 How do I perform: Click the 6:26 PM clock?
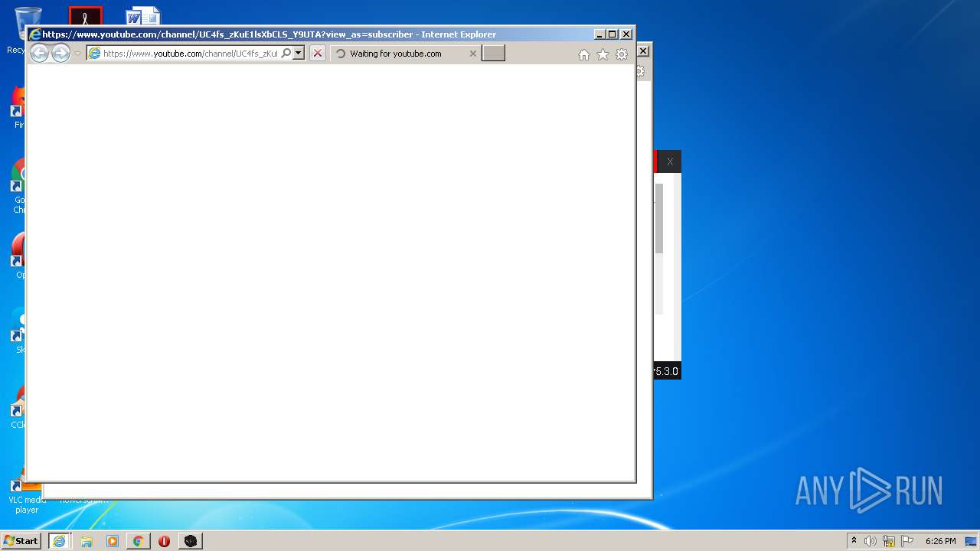click(940, 541)
